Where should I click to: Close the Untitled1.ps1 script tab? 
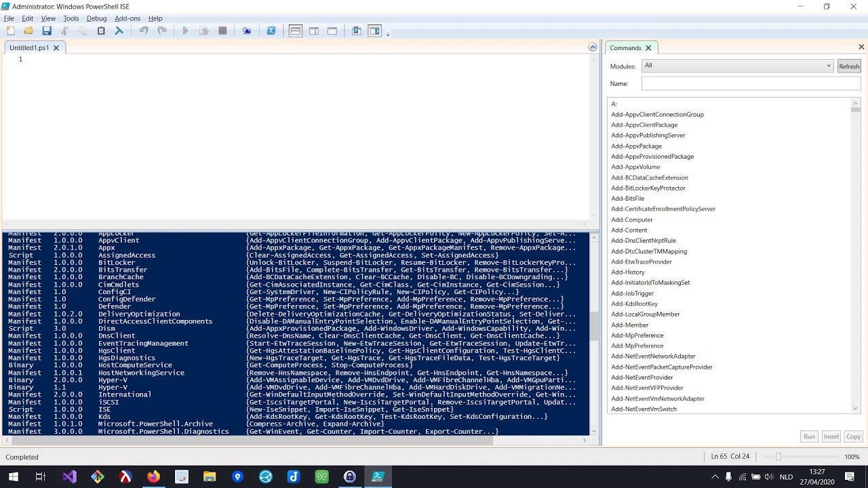click(x=56, y=47)
